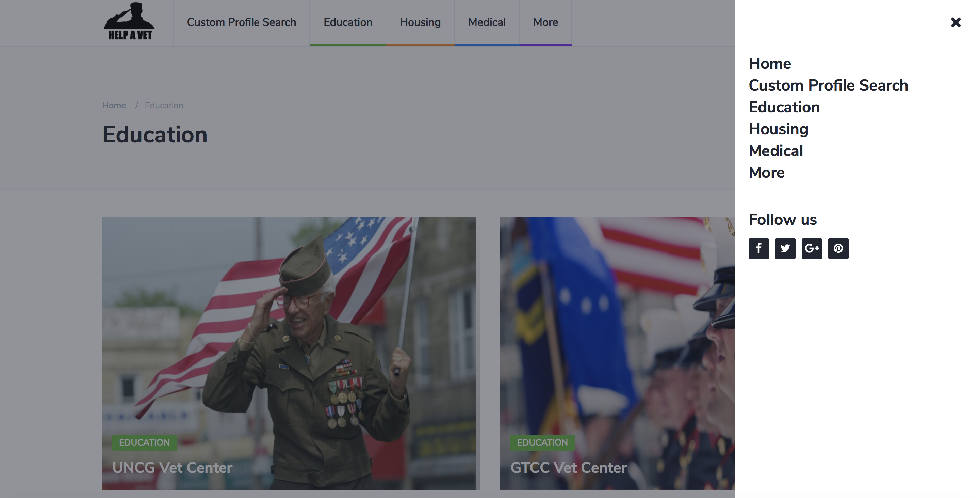This screenshot has width=980, height=498.
Task: Open the Medical tab in header
Action: click(x=487, y=22)
